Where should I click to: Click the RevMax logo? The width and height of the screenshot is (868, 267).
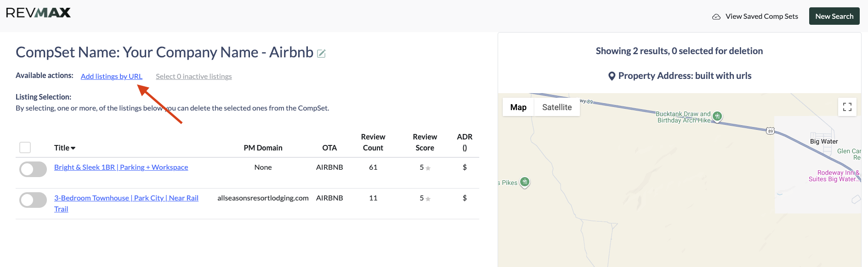tap(39, 13)
